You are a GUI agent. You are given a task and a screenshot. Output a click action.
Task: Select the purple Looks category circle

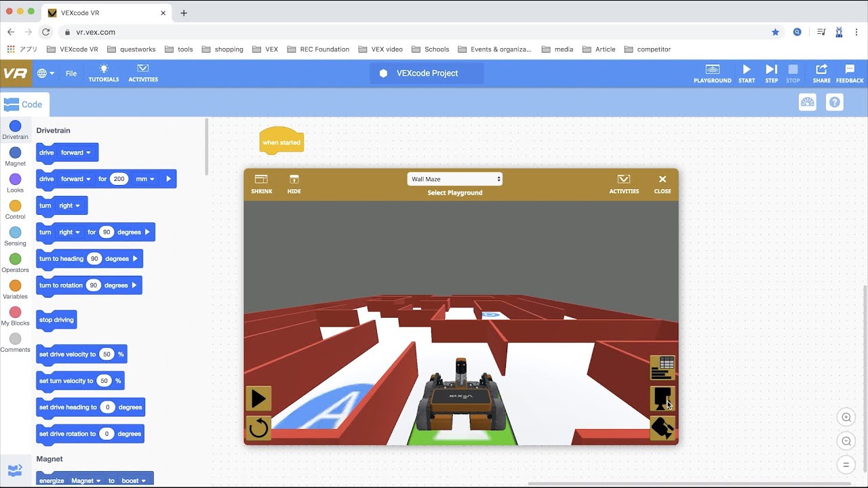point(15,179)
